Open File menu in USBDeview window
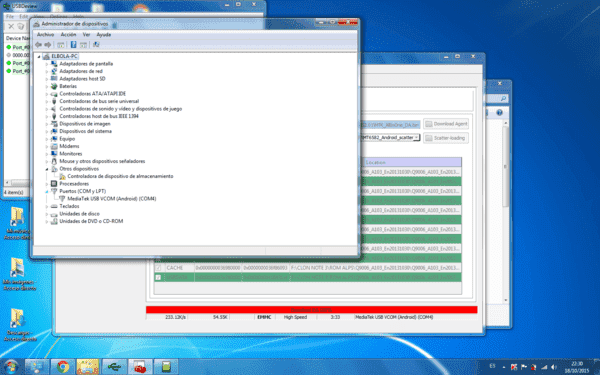This screenshot has width=600, height=375. coord(10,16)
